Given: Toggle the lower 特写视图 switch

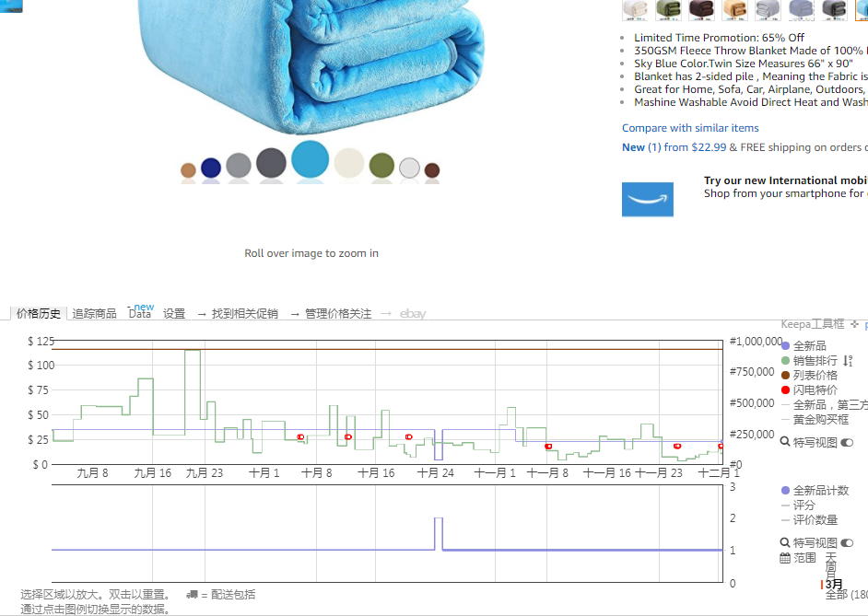Looking at the screenshot, I should (847, 543).
